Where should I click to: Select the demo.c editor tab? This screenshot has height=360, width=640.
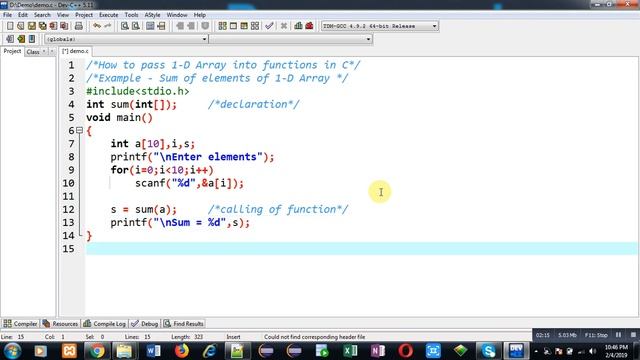click(75, 51)
